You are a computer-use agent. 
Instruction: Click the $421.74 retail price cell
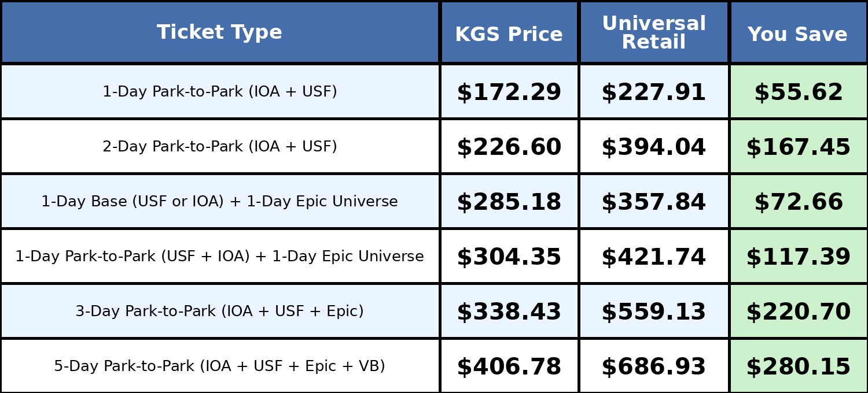[x=653, y=257]
